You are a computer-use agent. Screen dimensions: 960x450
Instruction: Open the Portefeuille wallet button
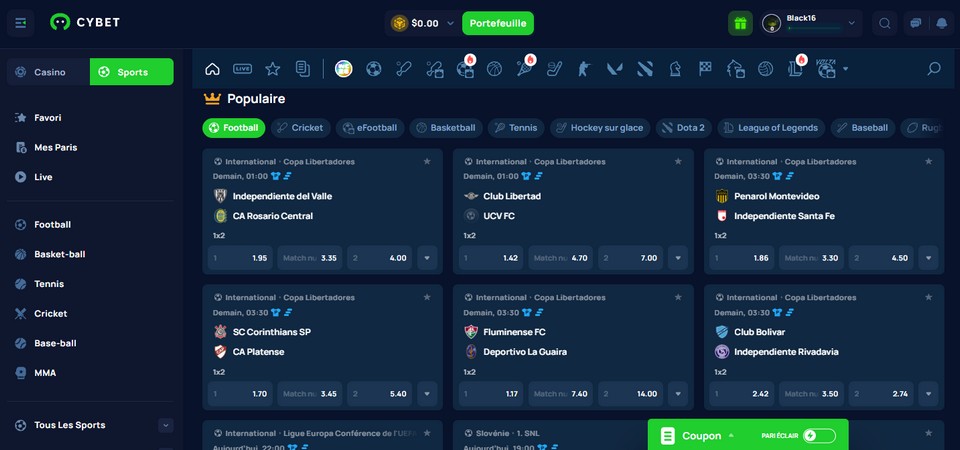(x=498, y=23)
